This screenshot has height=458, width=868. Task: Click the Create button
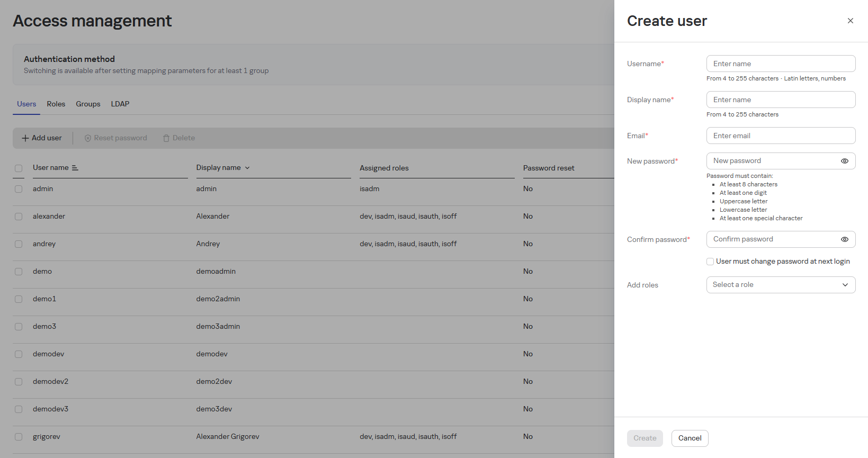coord(645,438)
